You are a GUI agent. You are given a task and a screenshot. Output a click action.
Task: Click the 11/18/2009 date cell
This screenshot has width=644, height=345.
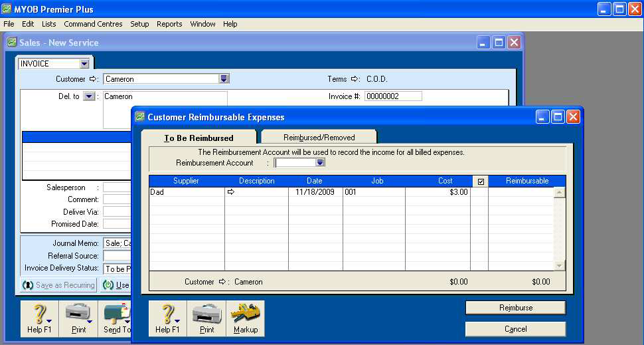[315, 192]
